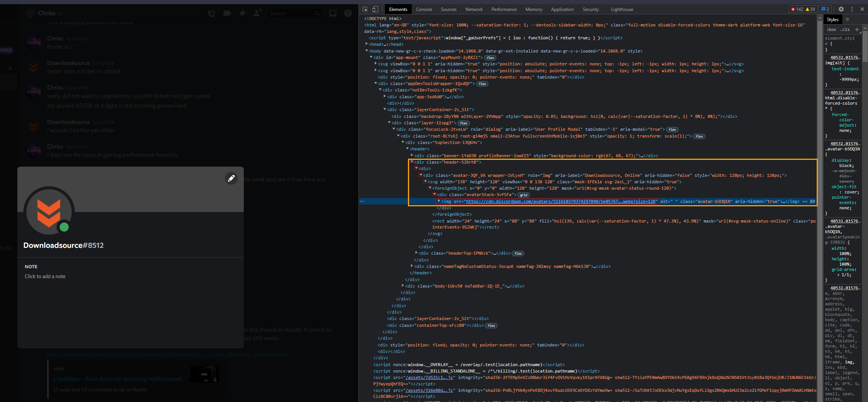This screenshot has width=868, height=402.
Task: Expand nameTagNoCustomStatus div node
Action: point(412,266)
